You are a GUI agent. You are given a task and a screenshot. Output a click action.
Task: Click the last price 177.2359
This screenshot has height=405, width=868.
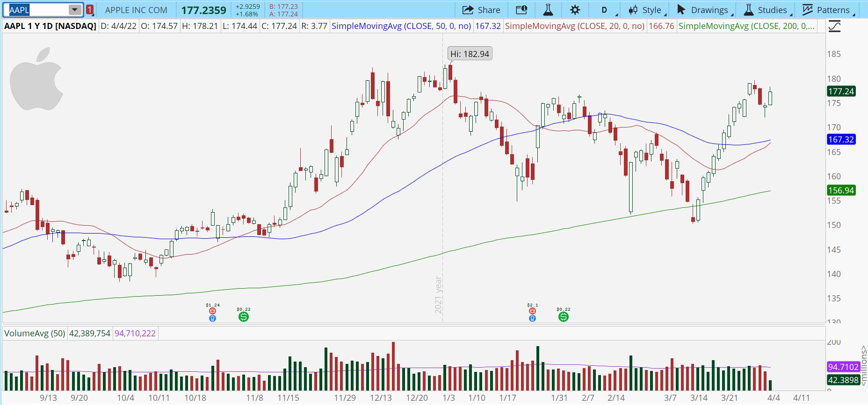point(204,10)
